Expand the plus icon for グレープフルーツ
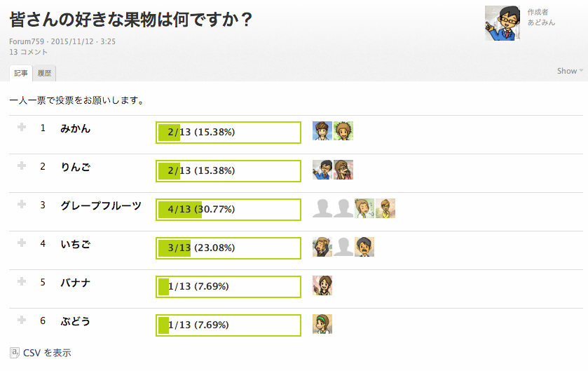The width and height of the screenshot is (588, 371). (x=22, y=204)
